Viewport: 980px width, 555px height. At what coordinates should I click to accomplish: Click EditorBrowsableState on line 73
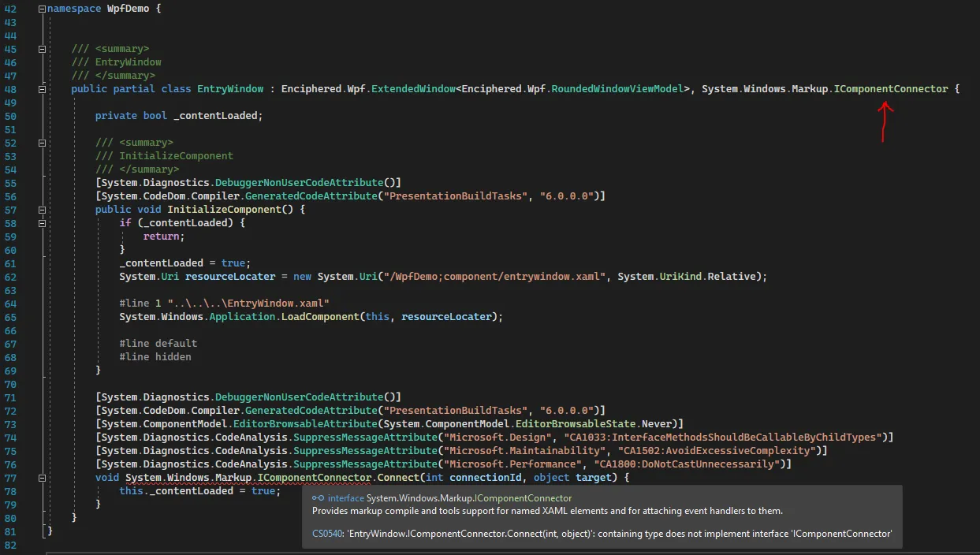576,424
